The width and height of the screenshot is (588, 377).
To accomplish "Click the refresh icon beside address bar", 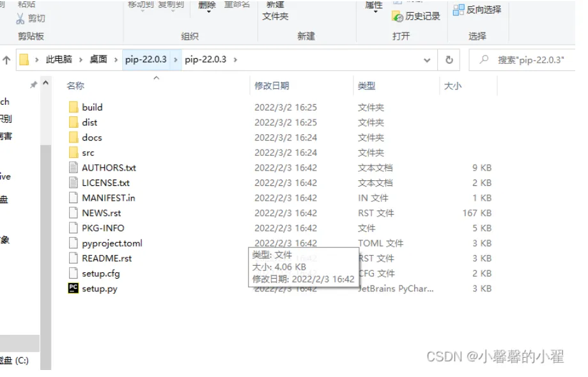I will pyautogui.click(x=449, y=60).
